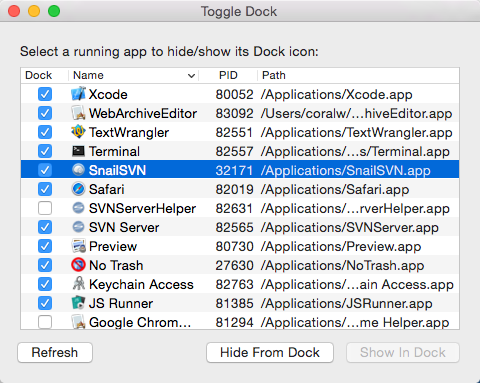Uncheck the Dock checkbox for No Trash

tap(45, 265)
